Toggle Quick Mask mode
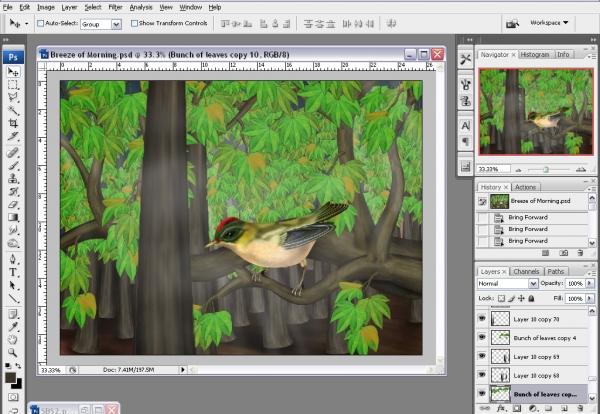The height and width of the screenshot is (414, 600). 13,397
